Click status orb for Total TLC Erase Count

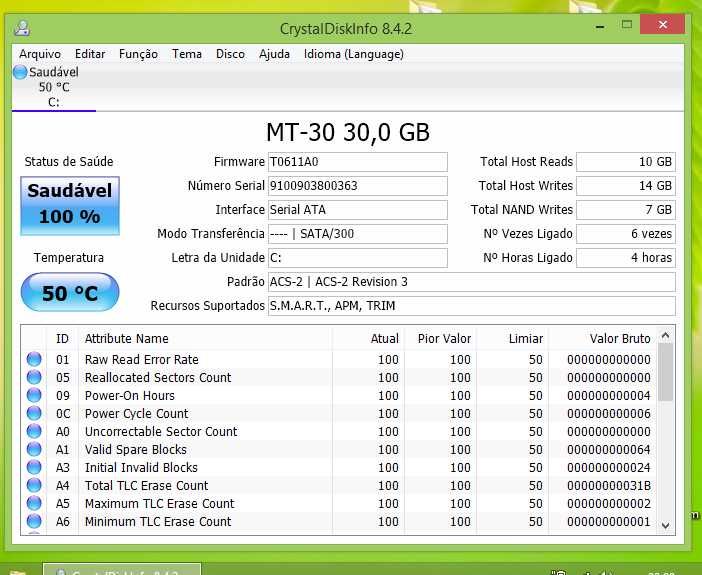pyautogui.click(x=34, y=485)
